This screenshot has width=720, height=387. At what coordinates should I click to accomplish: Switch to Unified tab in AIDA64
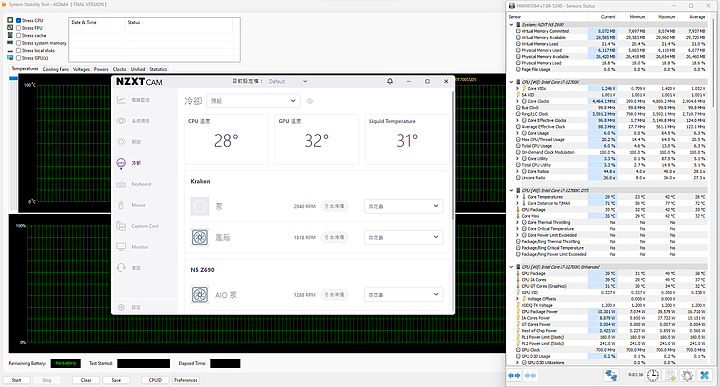(138, 69)
